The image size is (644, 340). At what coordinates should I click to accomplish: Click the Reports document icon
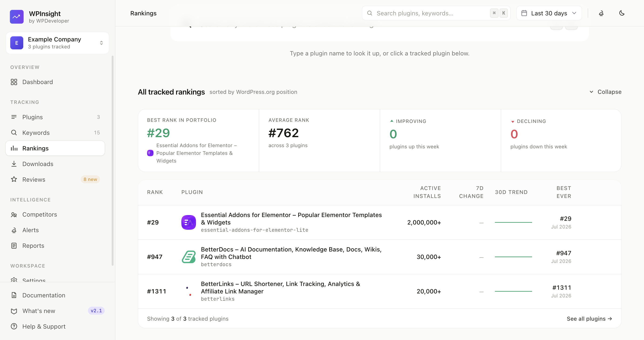14,246
